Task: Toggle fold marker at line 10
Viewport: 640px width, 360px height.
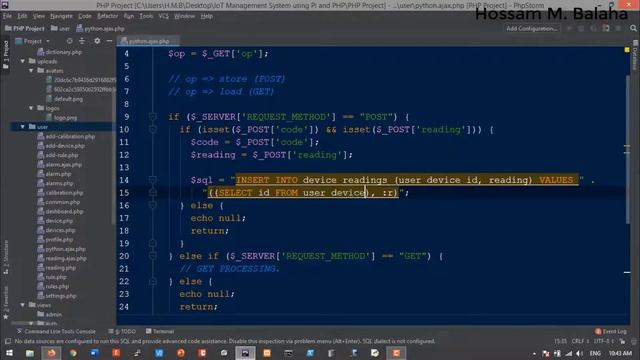Action: tap(153, 129)
